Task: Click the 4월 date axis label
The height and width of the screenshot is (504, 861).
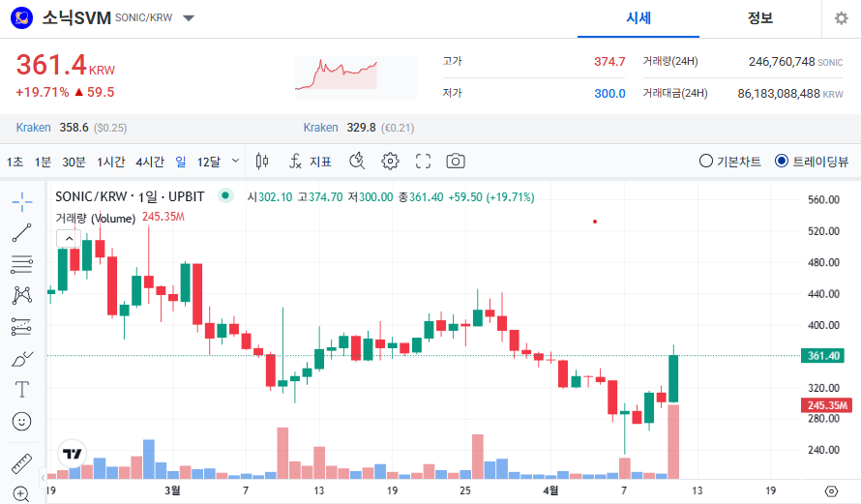Action: [x=550, y=490]
